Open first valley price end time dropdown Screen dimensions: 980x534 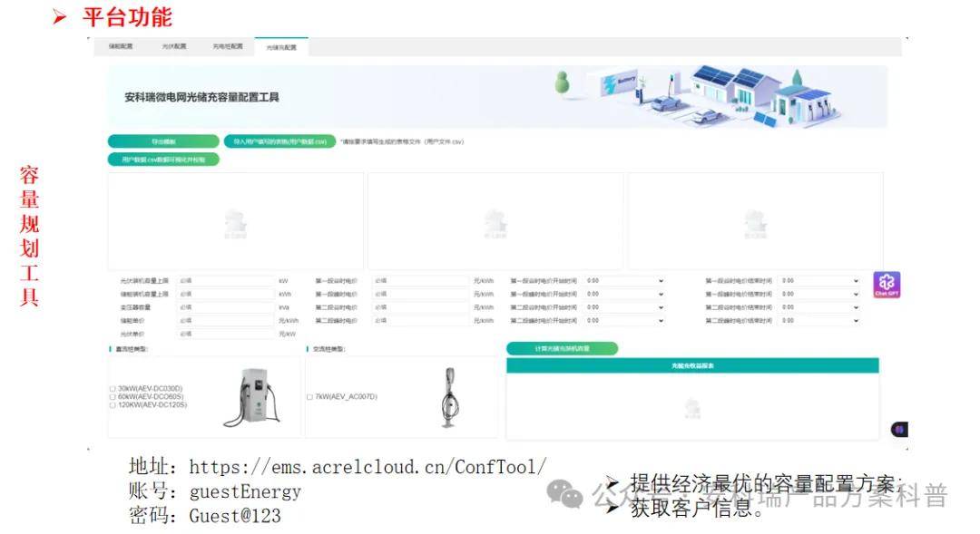(819, 281)
